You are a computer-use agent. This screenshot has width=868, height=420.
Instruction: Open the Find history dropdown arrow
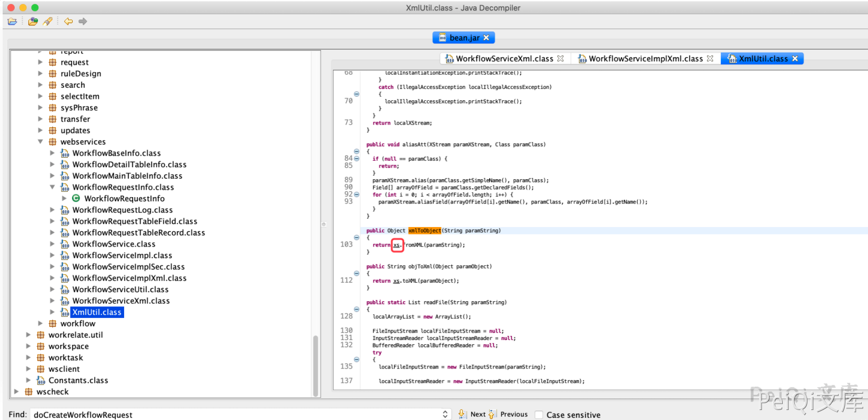tap(445, 414)
